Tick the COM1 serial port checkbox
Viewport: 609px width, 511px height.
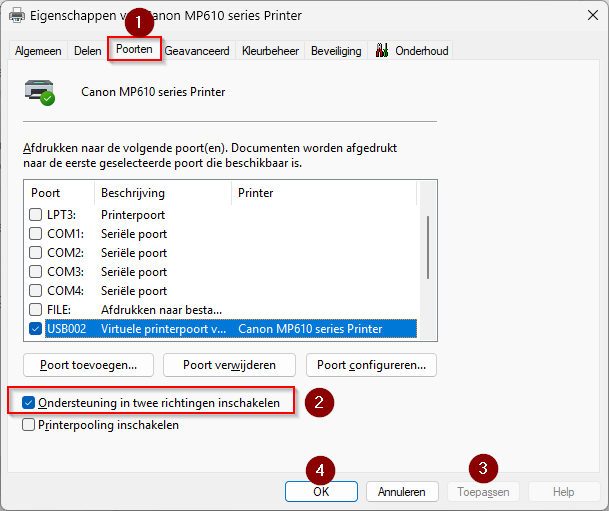36,233
